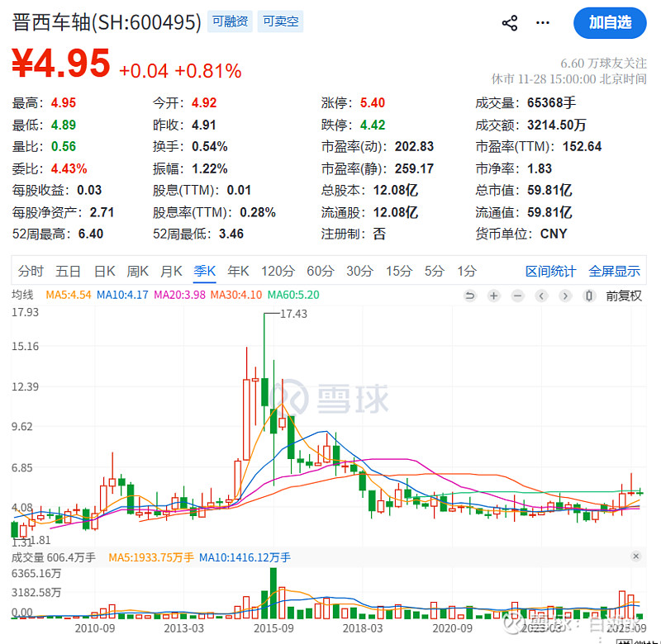
Task: Switch to the 1分 chart tab
Action: [467, 271]
